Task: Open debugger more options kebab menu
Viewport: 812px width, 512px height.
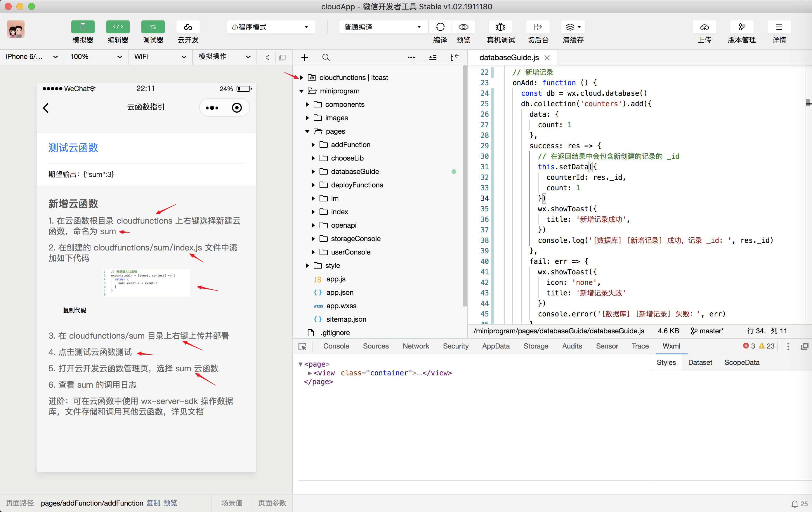Action: tap(788, 346)
